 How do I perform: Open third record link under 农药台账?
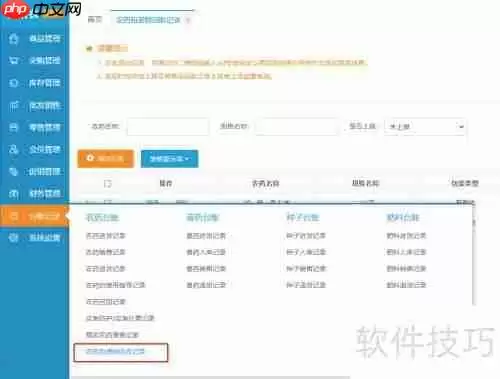coord(106,268)
